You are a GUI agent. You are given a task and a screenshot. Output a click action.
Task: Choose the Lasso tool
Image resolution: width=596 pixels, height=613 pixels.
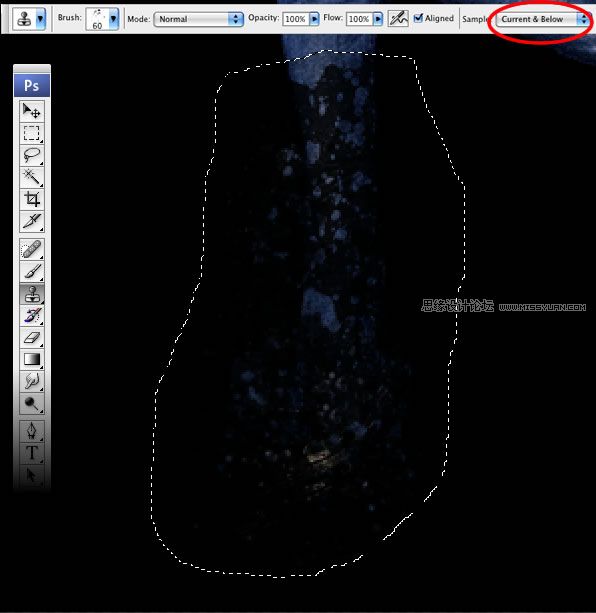point(32,156)
